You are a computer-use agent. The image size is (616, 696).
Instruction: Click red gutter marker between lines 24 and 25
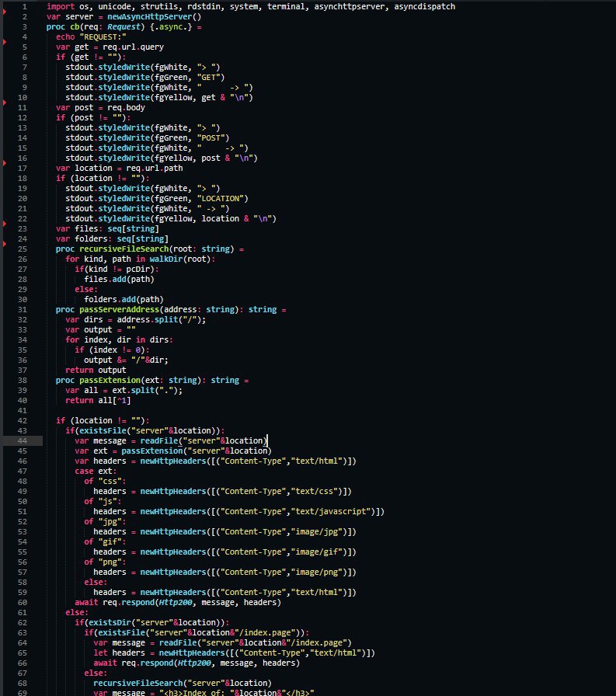pyautogui.click(x=5, y=244)
